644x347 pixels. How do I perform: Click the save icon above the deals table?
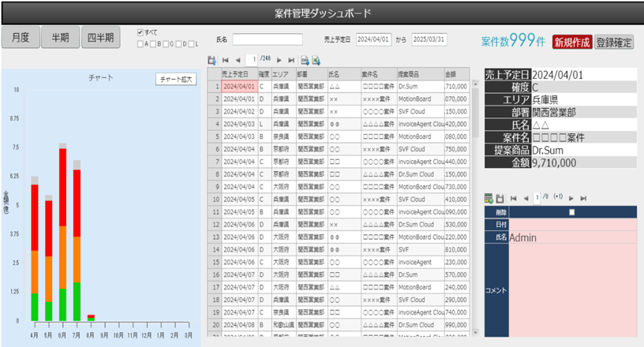pos(212,60)
